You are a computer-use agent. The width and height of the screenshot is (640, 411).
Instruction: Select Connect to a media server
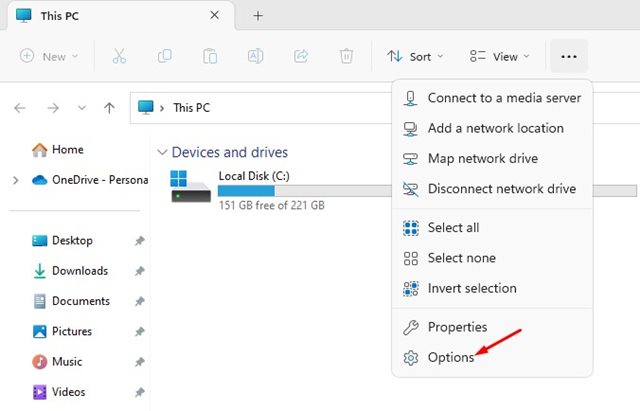[x=492, y=98]
